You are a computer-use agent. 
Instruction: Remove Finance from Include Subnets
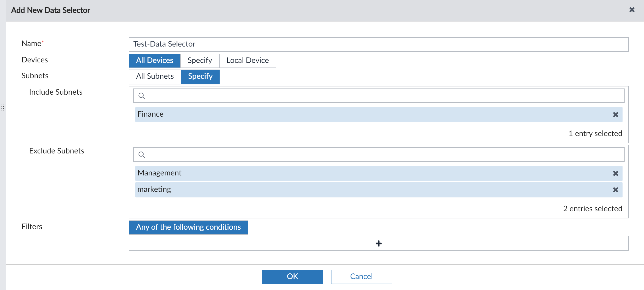click(x=615, y=115)
